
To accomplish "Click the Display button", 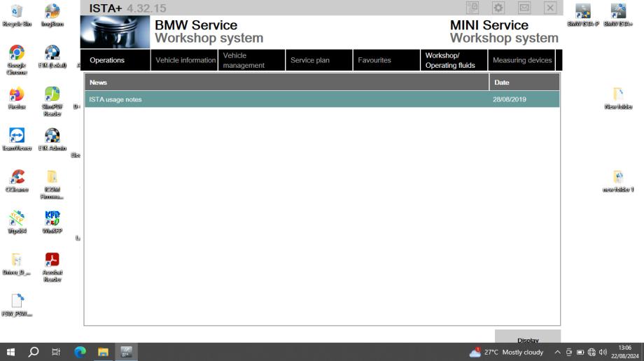I will [528, 337].
